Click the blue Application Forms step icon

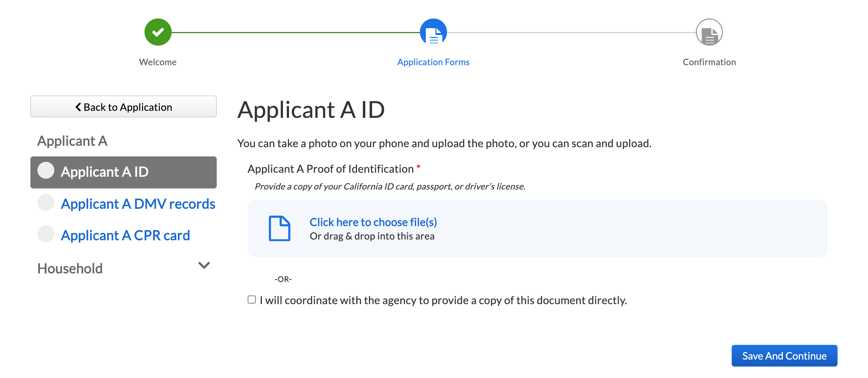tap(433, 32)
